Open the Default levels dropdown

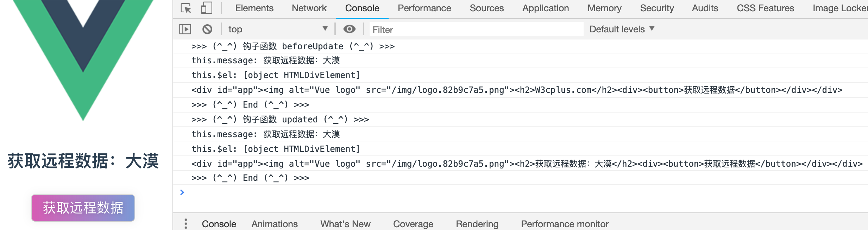pos(622,29)
